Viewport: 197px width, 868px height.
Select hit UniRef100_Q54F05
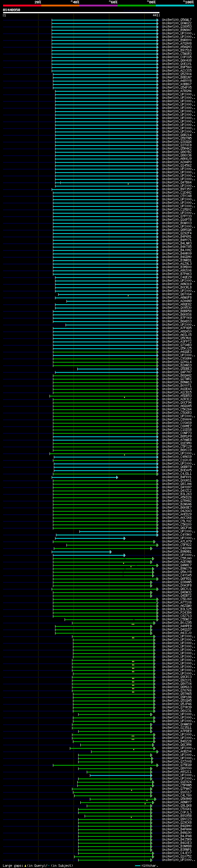point(177,88)
